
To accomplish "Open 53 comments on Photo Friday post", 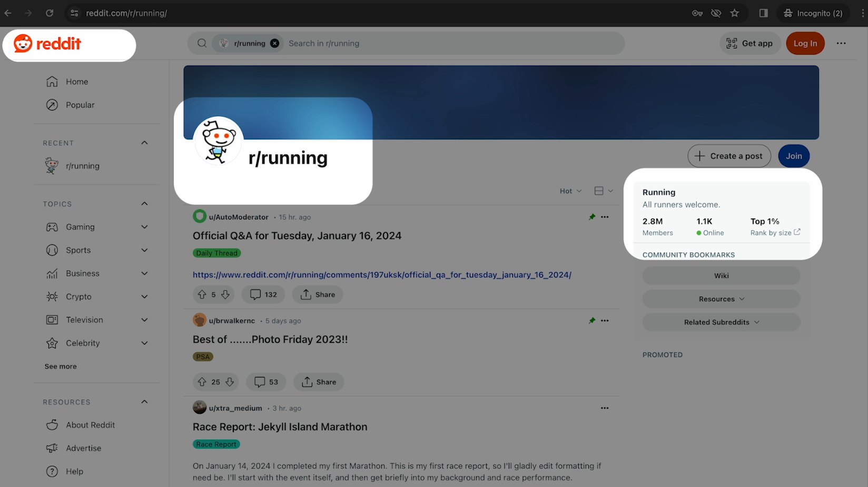I will click(266, 382).
